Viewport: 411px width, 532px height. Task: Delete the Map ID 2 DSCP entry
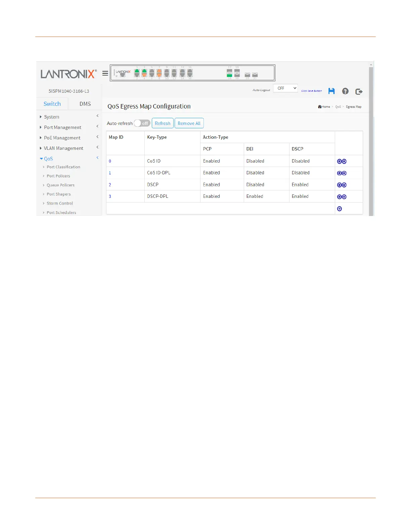click(x=344, y=185)
